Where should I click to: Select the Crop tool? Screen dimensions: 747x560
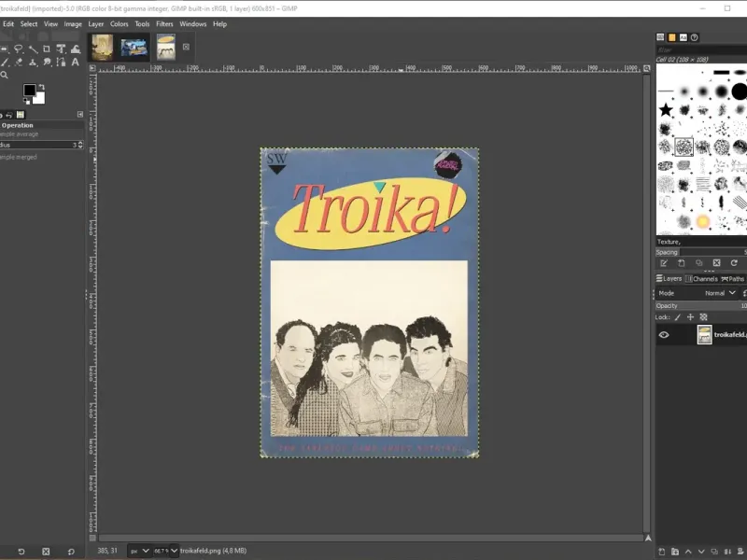click(46, 49)
